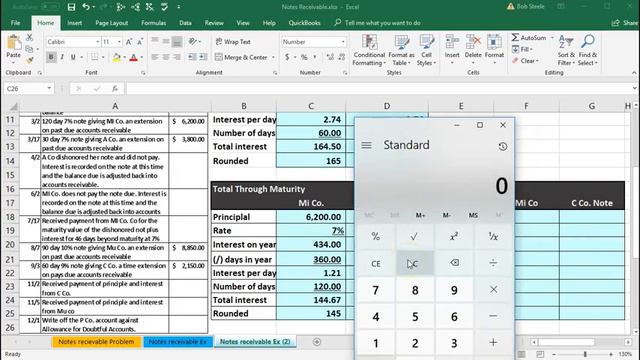Expand the Fill dropdown
640x360 pixels.
pyautogui.click(x=531, y=49)
